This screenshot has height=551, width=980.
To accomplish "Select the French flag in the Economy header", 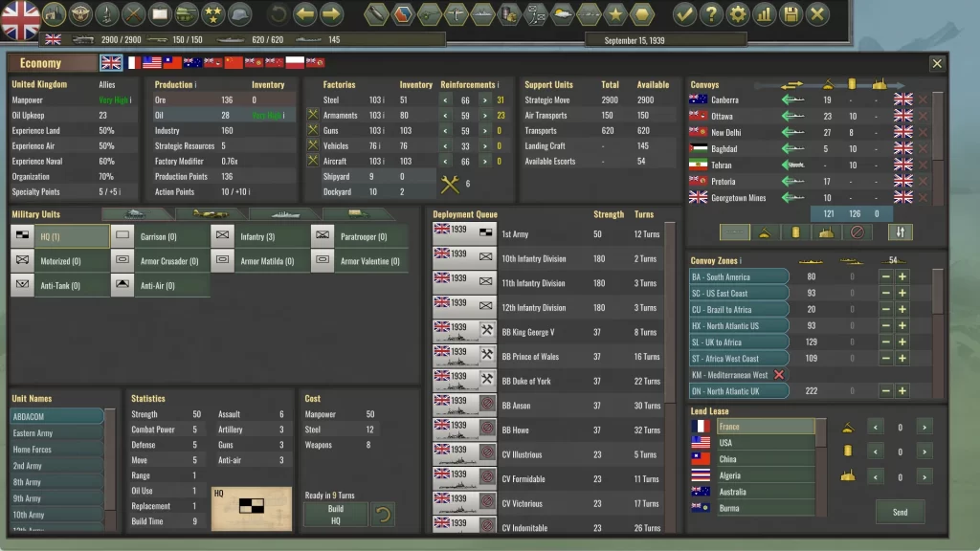I will pyautogui.click(x=132, y=63).
